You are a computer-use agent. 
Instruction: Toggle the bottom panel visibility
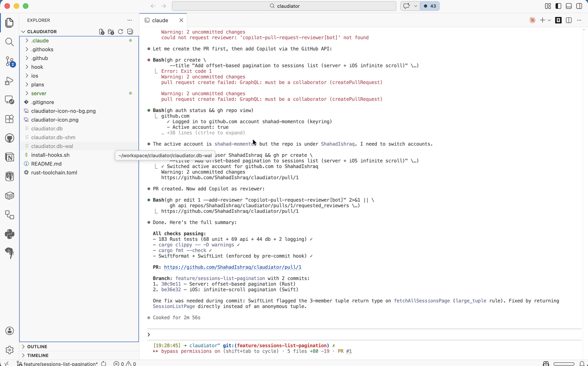coord(569,6)
